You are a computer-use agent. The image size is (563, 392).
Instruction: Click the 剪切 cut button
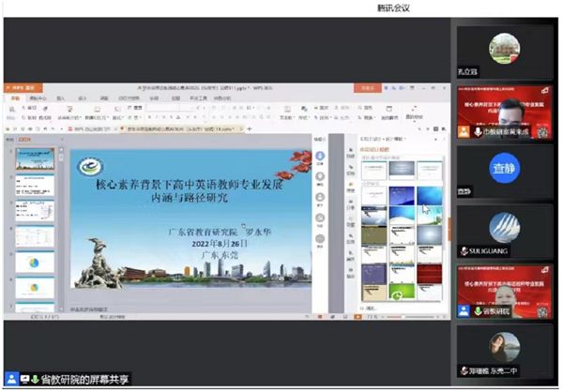tap(29, 108)
